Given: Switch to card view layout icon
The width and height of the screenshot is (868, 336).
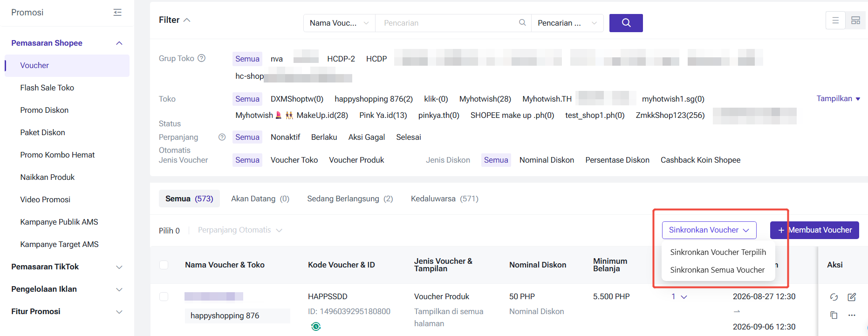Looking at the screenshot, I should pos(855,21).
